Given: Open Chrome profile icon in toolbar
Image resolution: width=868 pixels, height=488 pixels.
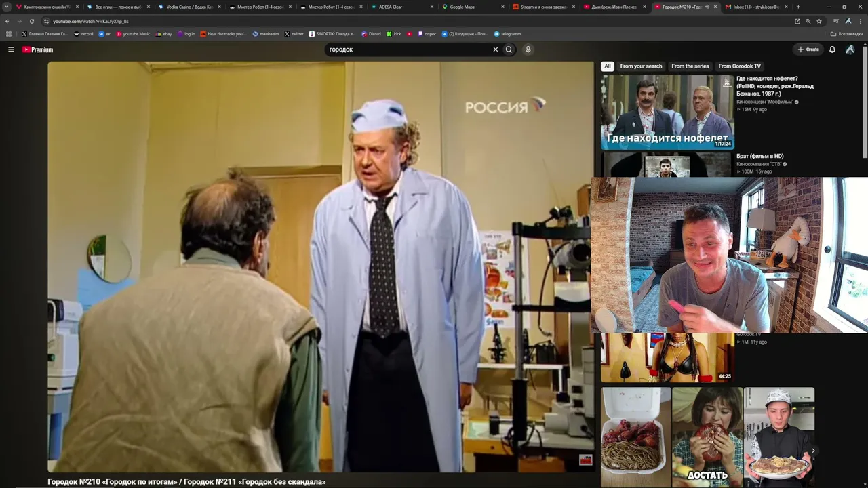Looking at the screenshot, I should [848, 21].
